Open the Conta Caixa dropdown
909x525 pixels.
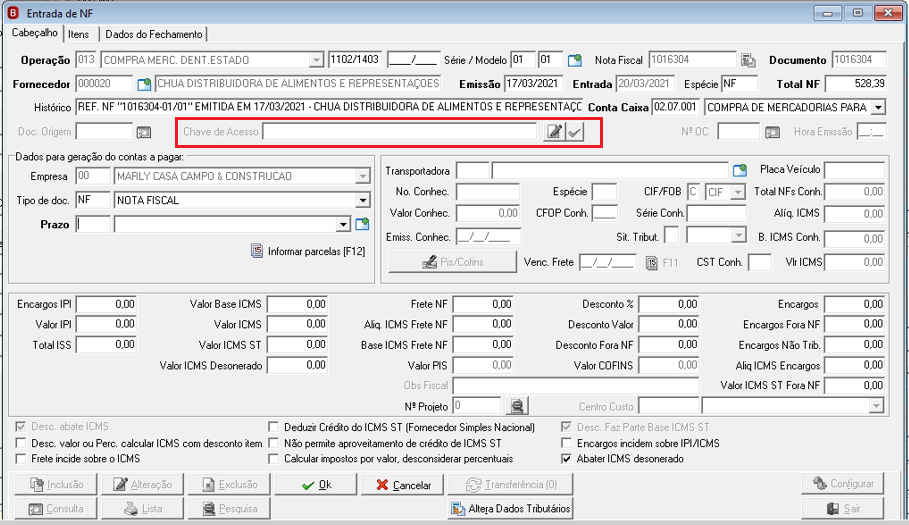point(878,108)
